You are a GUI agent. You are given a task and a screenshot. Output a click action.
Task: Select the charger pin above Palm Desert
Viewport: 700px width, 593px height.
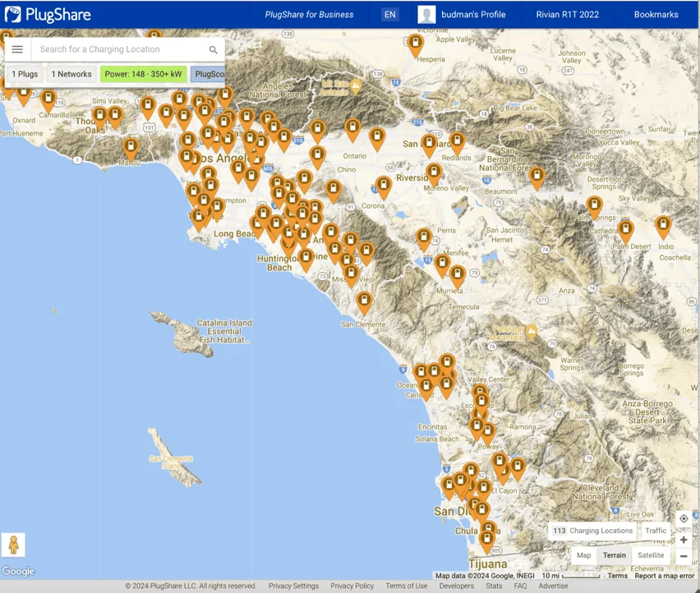pos(625,230)
